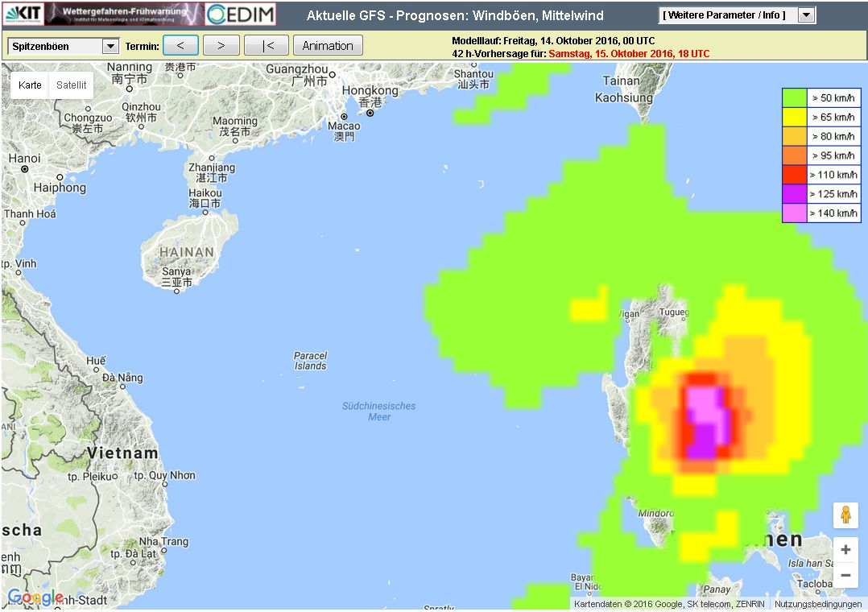
Task: Click the Hanoi city label
Action: tap(24, 159)
